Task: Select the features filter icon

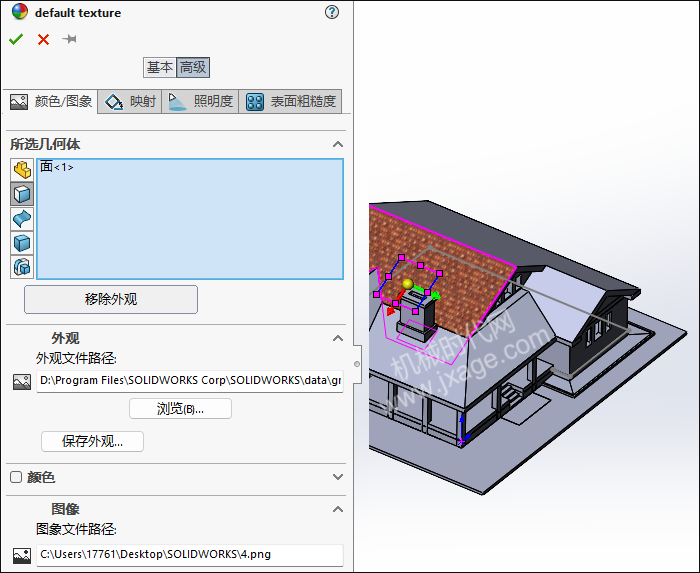Action: tap(22, 267)
